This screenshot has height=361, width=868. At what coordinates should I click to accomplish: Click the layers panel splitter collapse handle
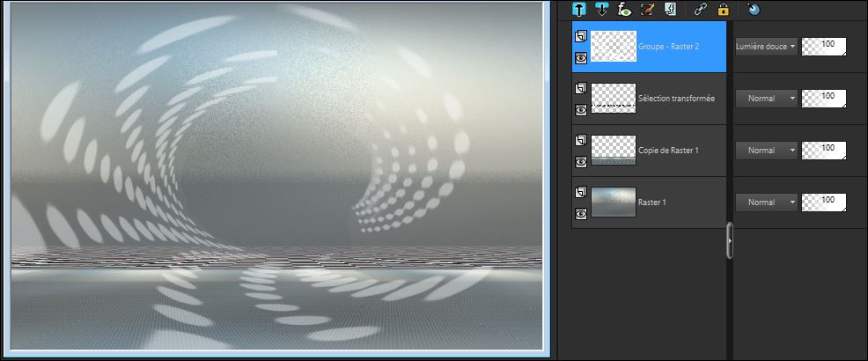click(x=730, y=240)
